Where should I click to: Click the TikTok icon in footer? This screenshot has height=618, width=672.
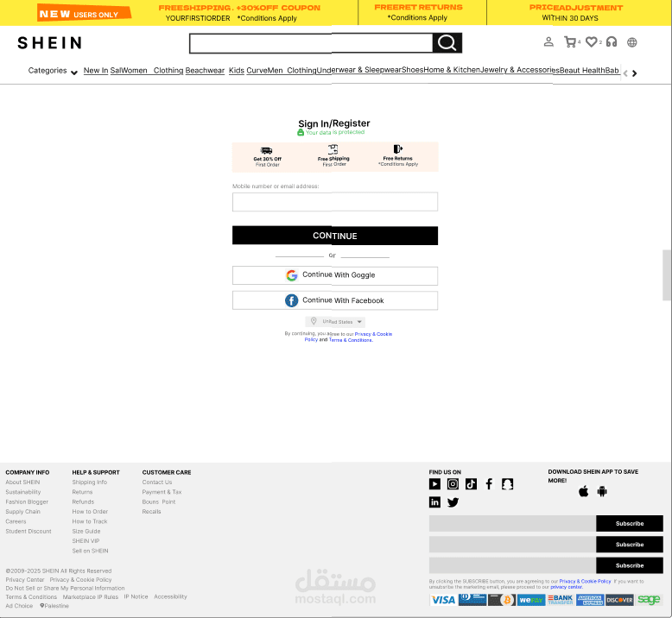coord(471,484)
